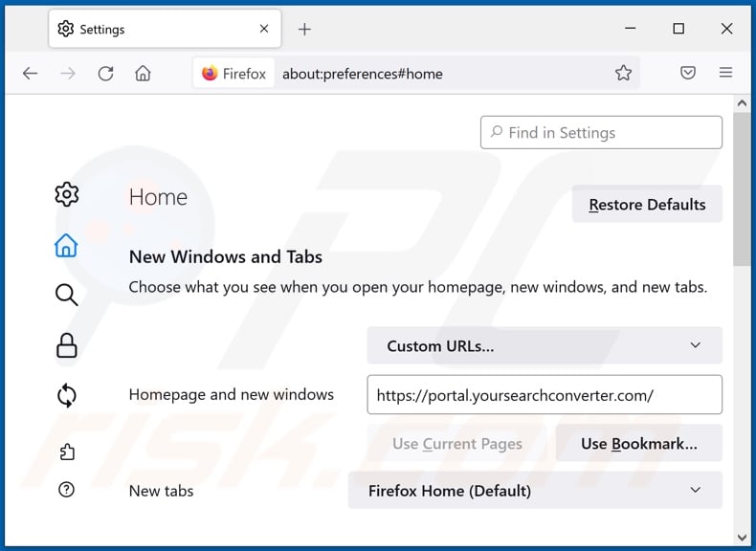Open a new tab with the plus button
Image resolution: width=756 pixels, height=551 pixels.
tap(304, 30)
